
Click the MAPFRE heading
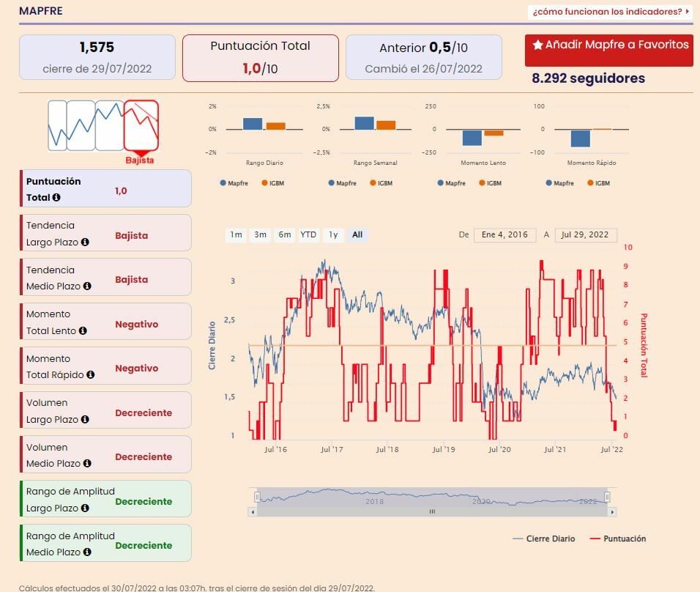click(x=40, y=11)
